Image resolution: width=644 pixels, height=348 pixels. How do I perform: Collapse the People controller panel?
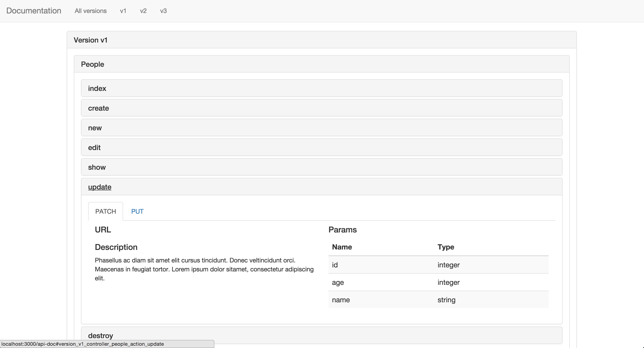(92, 64)
